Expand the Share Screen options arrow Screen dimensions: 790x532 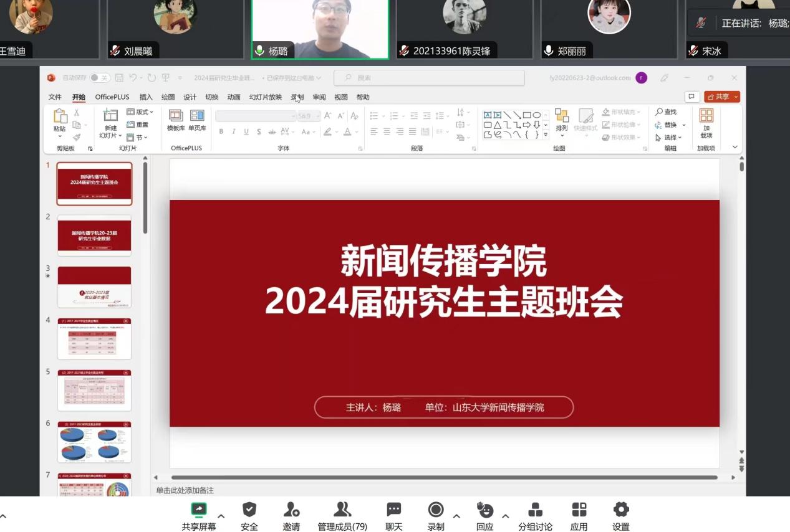click(221, 516)
